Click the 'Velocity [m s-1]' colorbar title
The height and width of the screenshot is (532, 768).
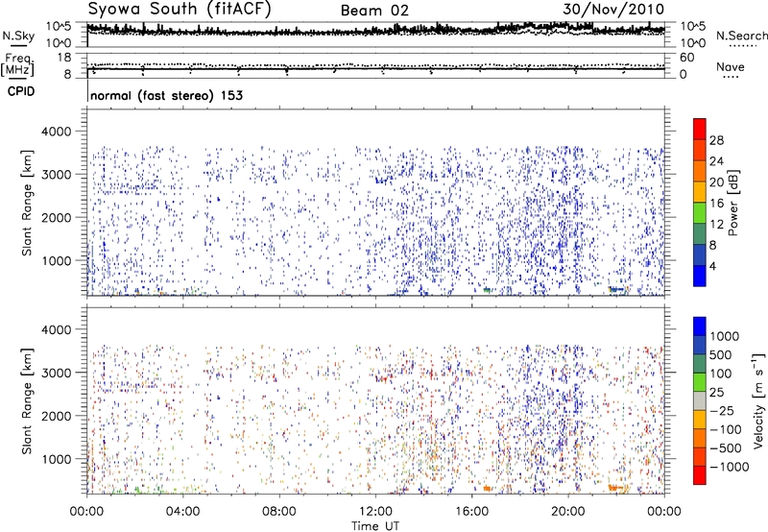(758, 400)
